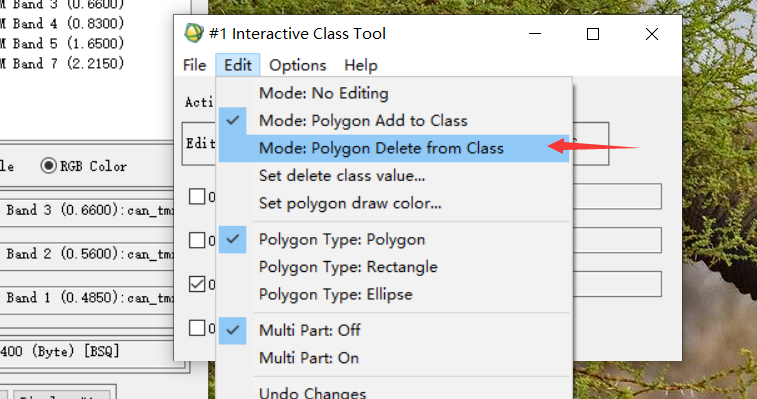Minimize the Interactive Class Tool window
757x399 pixels.
pos(534,34)
